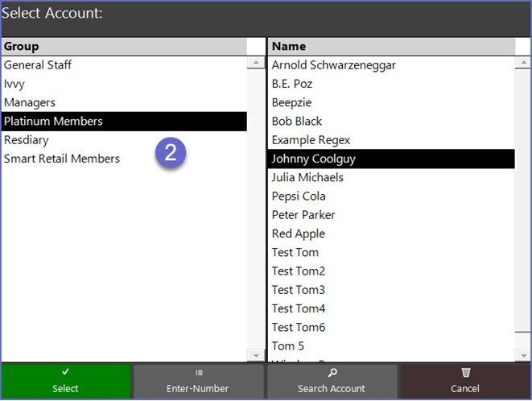Choose the Managers group

pyautogui.click(x=29, y=102)
